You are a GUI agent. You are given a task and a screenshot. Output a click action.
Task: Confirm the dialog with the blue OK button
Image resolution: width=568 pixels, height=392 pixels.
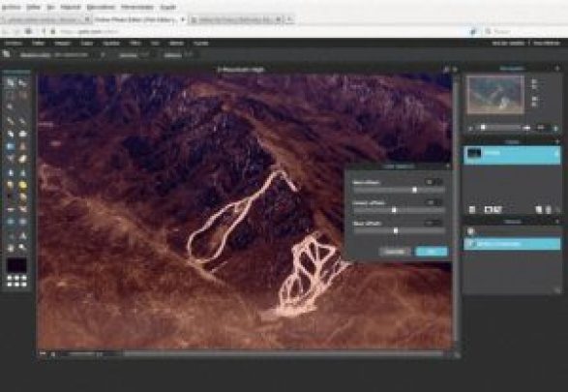click(x=431, y=252)
